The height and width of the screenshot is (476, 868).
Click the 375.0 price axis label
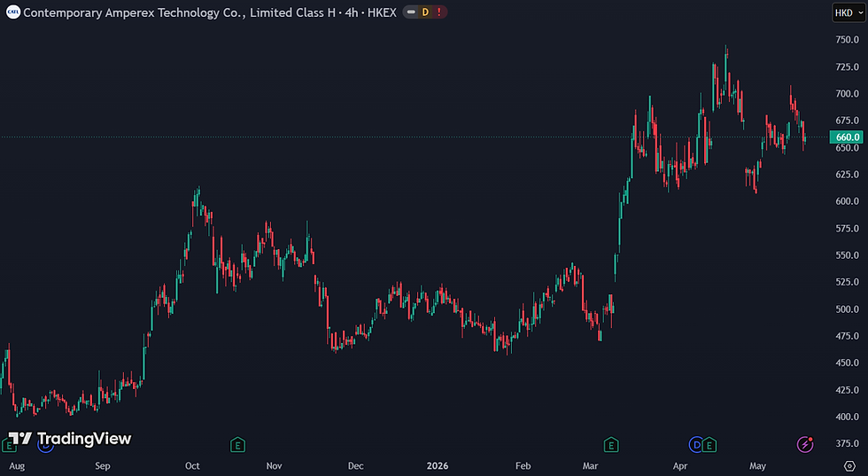click(x=847, y=444)
